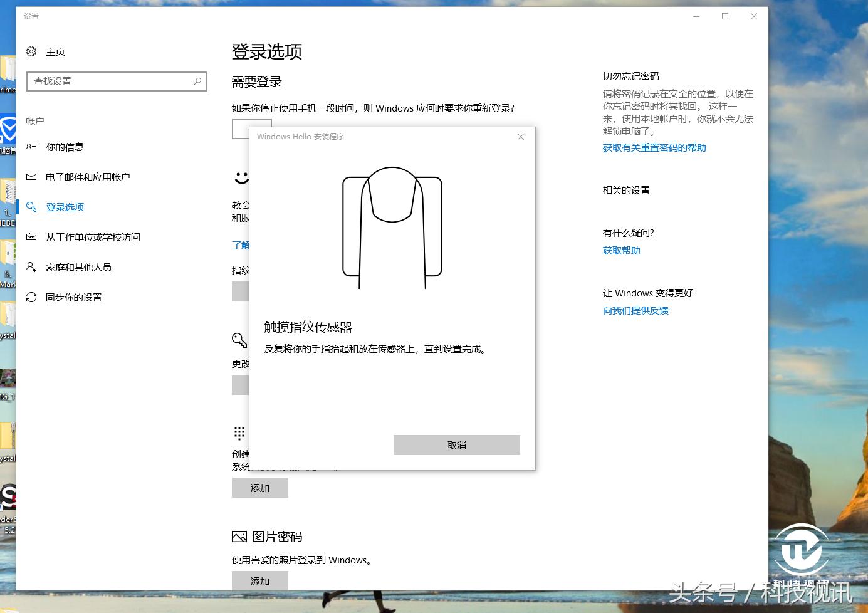Viewport: 868px width, 613px height.
Task: Click the briefcase icon for 从工作单位或学校访问
Action: point(31,237)
